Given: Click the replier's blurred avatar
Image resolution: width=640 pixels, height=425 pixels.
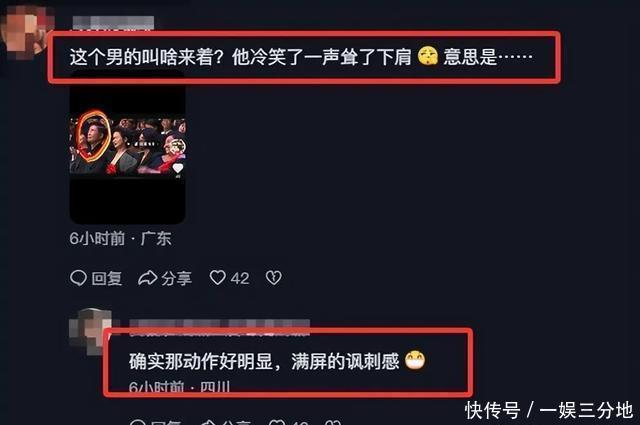Looking at the screenshot, I should 90,332.
